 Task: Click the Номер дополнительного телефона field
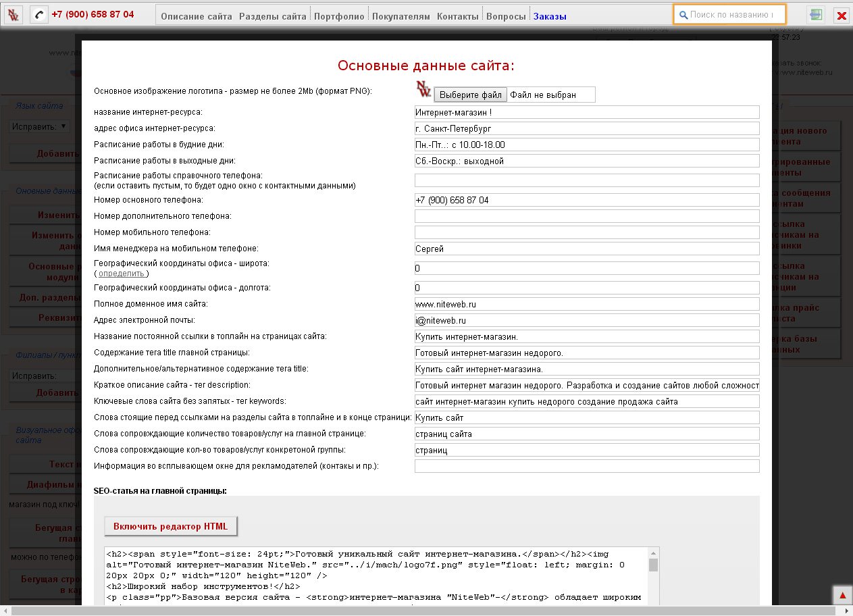[587, 216]
